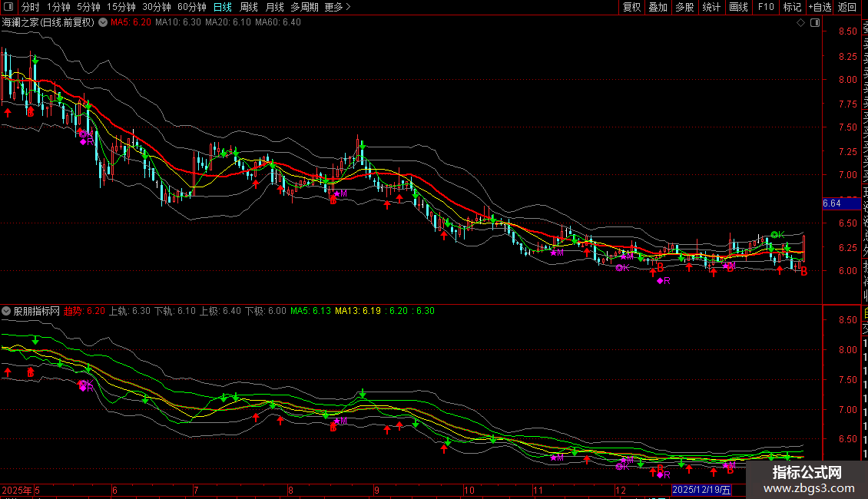Screen dimensions: 868x499
Task: Expand the 更多 periods menu
Action: click(337, 8)
